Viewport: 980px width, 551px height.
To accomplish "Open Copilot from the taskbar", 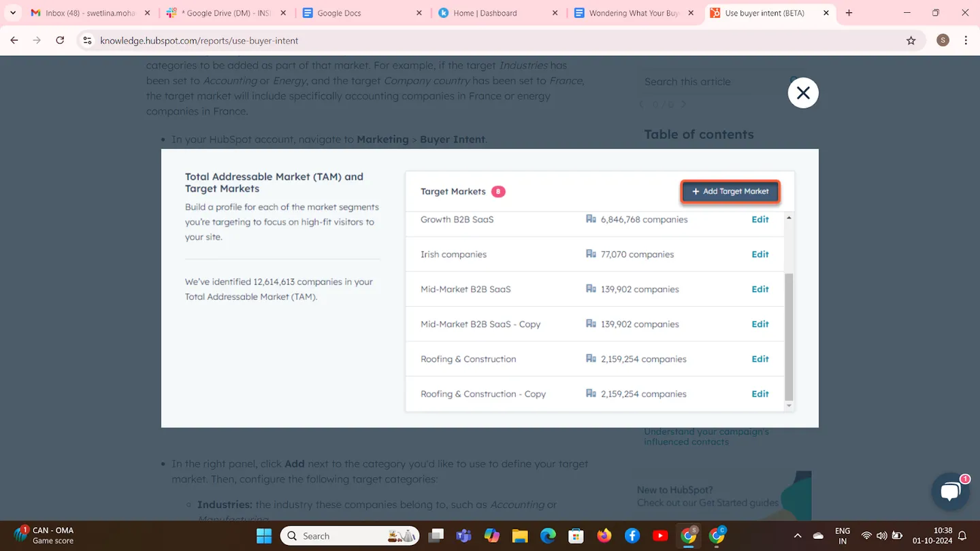I will pyautogui.click(x=492, y=536).
